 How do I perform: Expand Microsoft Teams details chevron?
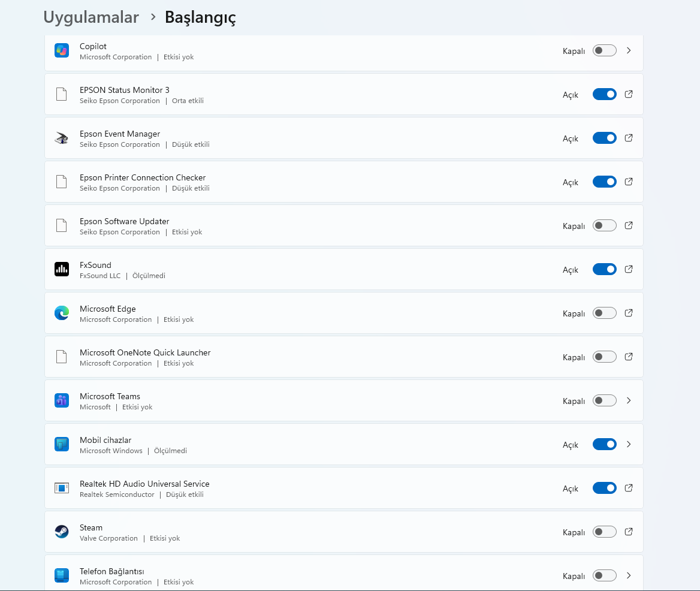pyautogui.click(x=629, y=400)
